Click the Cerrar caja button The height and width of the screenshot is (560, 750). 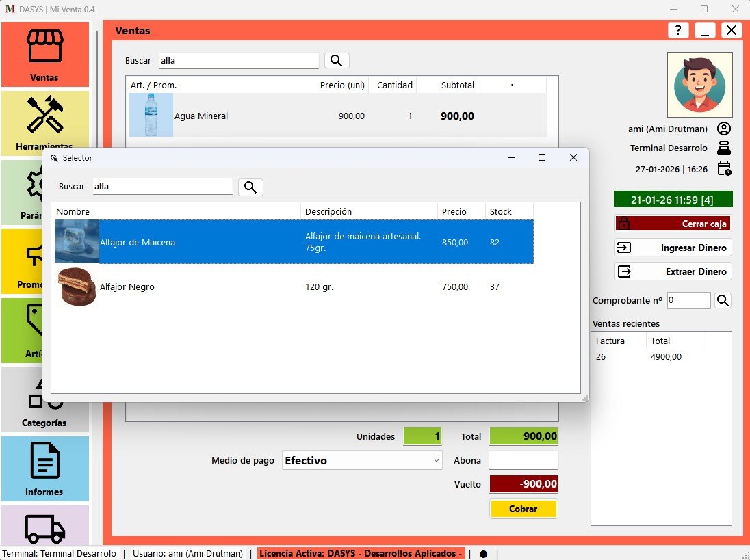673,224
